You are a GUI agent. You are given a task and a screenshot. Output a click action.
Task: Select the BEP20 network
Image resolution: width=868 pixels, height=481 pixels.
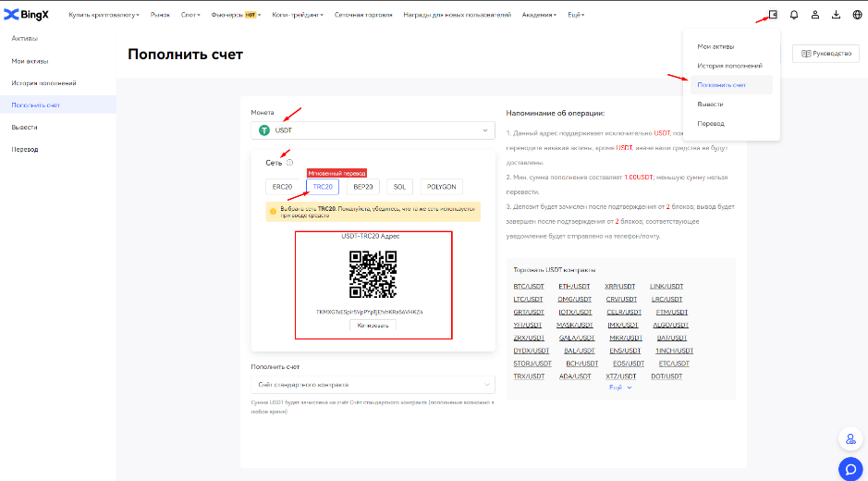pos(363,187)
